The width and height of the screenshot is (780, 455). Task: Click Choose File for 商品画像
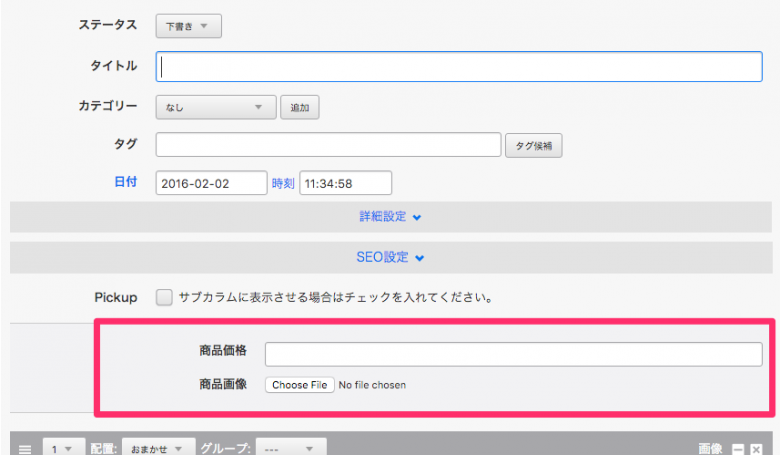tap(299, 385)
